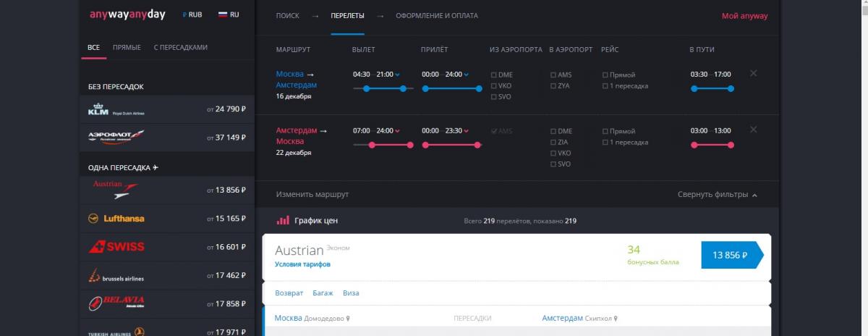
Task: Click the Амстердам → Москва route link
Action: (x=302, y=135)
